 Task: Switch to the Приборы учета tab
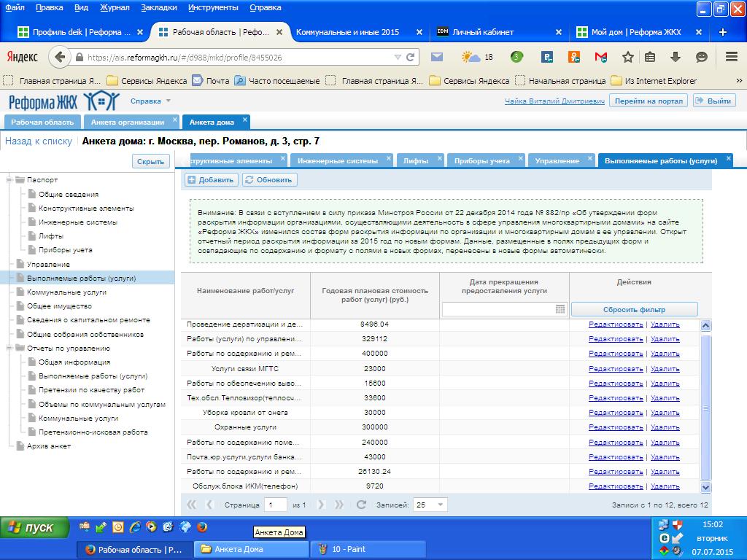point(481,161)
